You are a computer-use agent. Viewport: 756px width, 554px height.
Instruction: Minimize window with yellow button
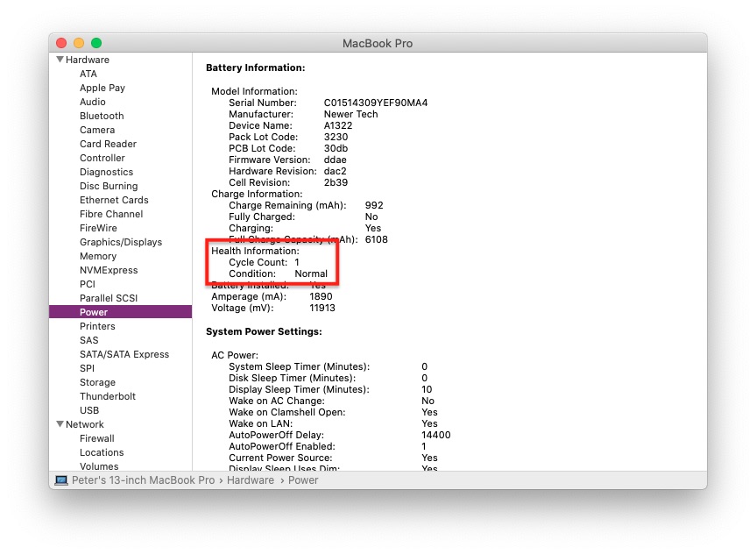[x=79, y=43]
